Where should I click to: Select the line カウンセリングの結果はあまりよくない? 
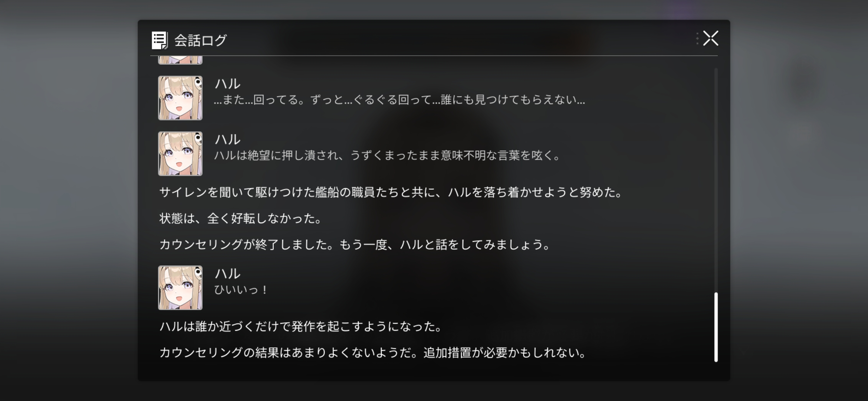point(373,353)
